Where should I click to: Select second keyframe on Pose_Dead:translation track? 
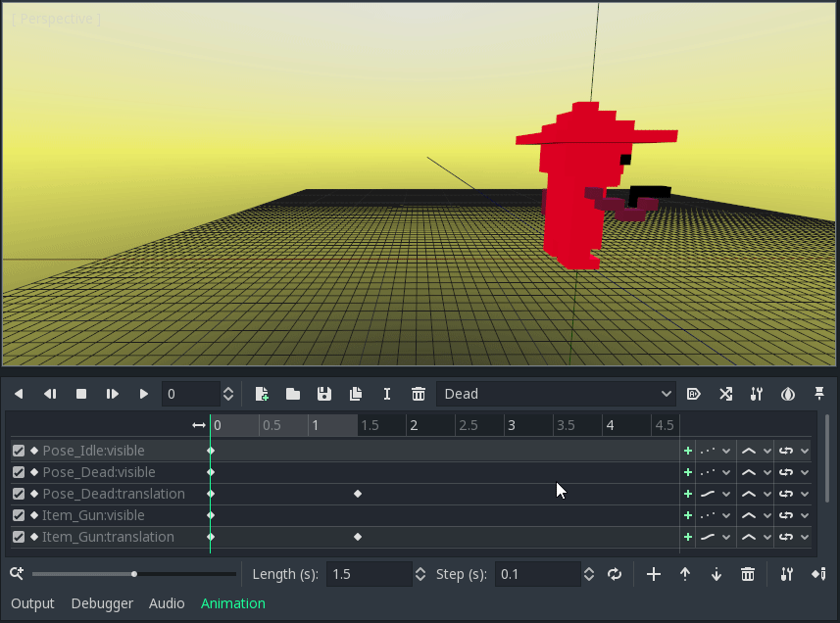pos(358,494)
